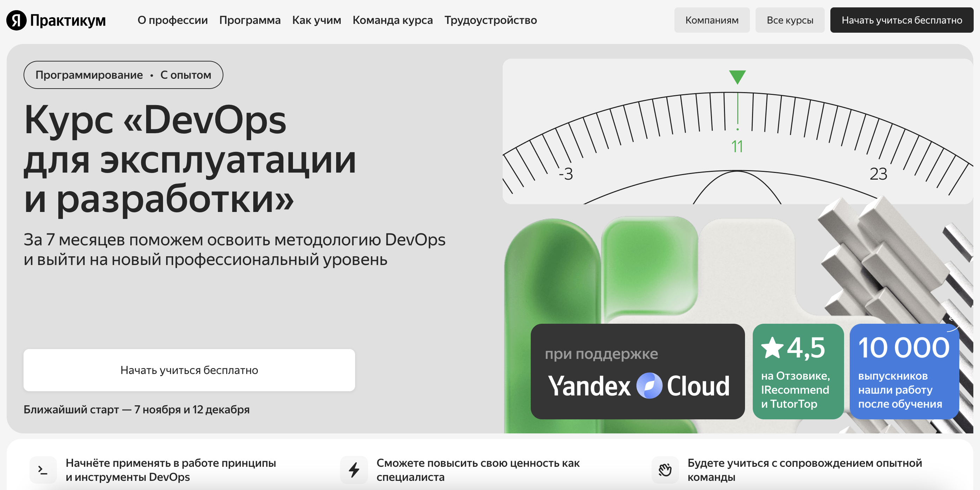
Task: Click the lightning bolt icon
Action: point(354,470)
